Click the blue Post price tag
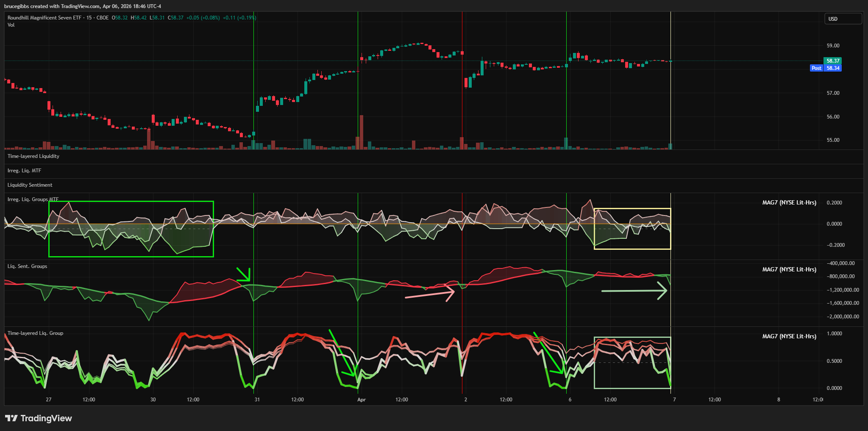 pyautogui.click(x=816, y=68)
